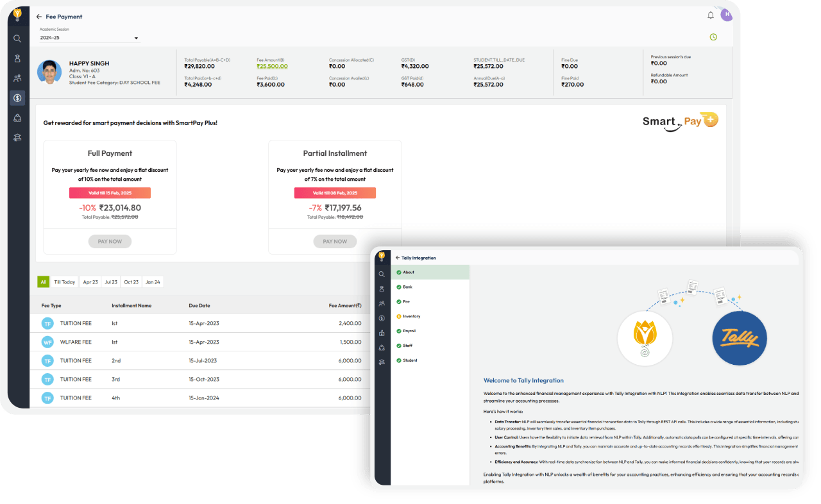
Task: Select the groups icon in the sidebar
Action: pyautogui.click(x=17, y=78)
